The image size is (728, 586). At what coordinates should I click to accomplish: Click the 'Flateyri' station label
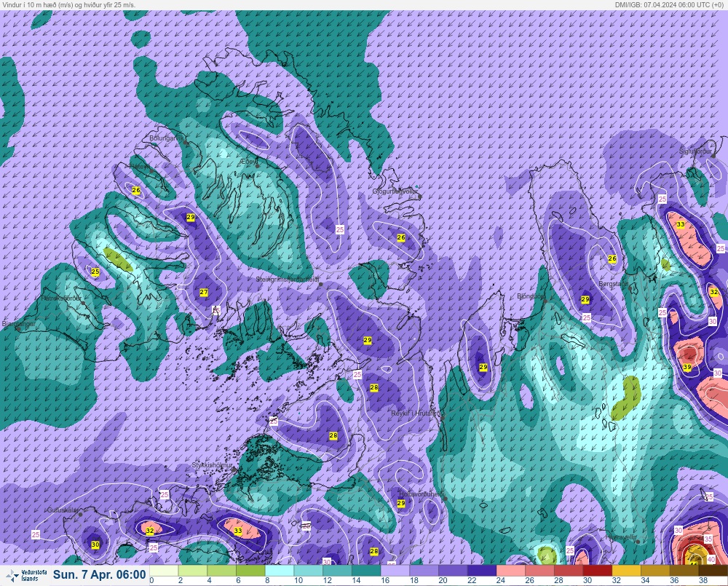pos(140,166)
